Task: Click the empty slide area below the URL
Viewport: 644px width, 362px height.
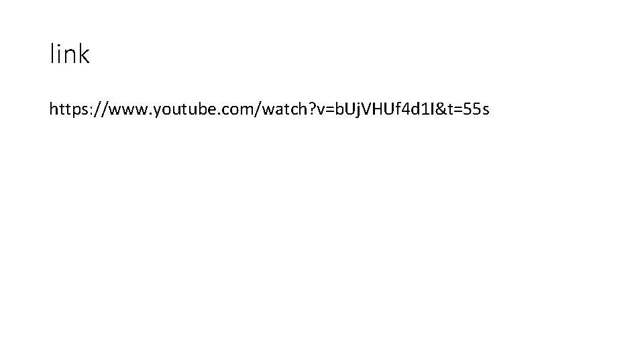Action: coord(322,238)
